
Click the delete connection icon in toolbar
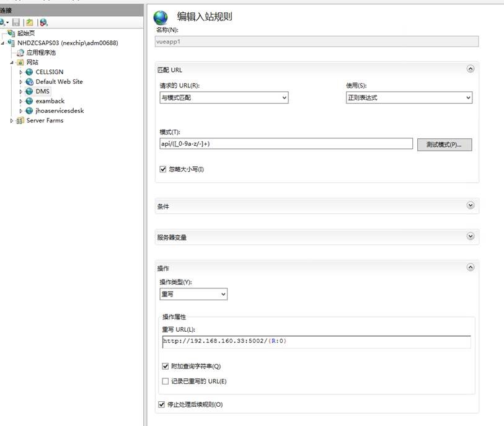click(x=44, y=22)
